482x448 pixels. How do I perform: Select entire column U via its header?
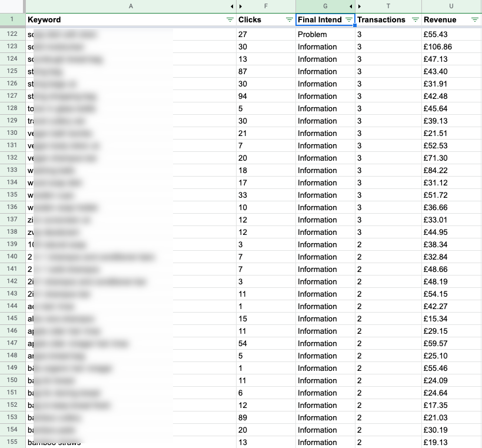(451, 6)
